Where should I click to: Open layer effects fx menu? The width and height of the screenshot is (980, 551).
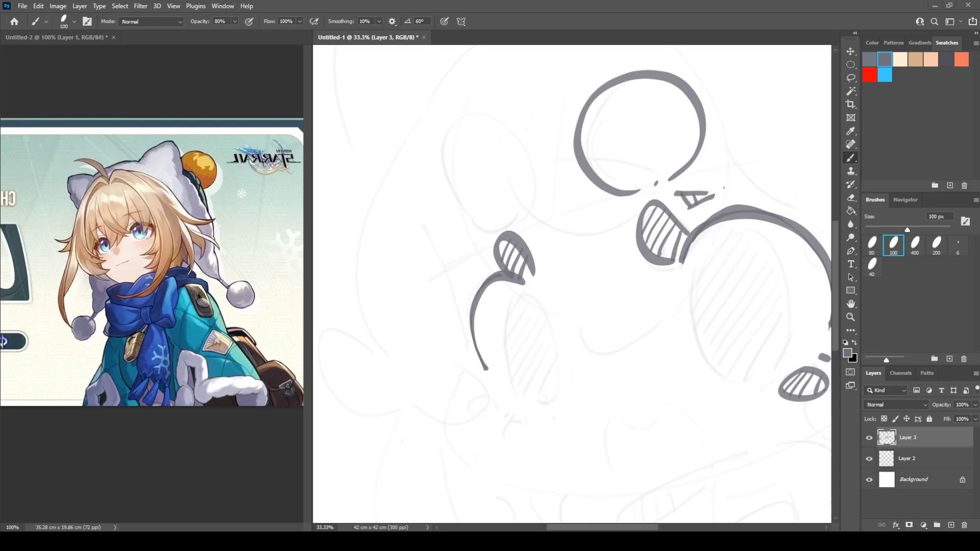coord(896,525)
